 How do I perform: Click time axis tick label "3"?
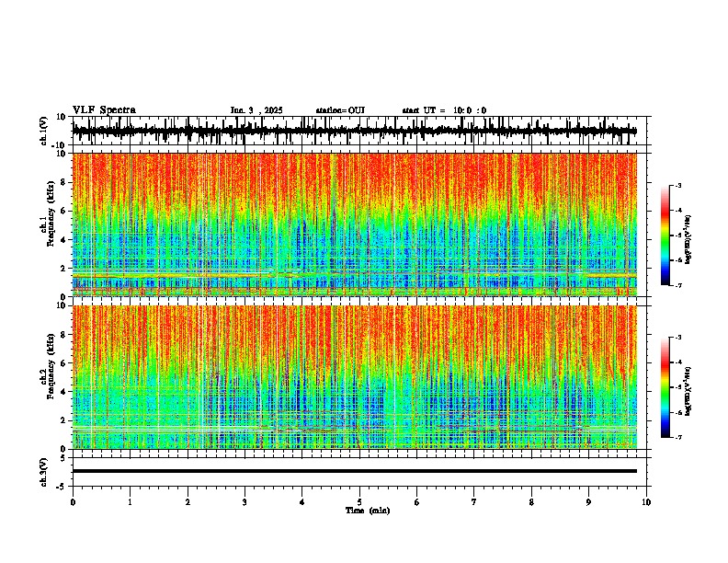[x=245, y=502]
